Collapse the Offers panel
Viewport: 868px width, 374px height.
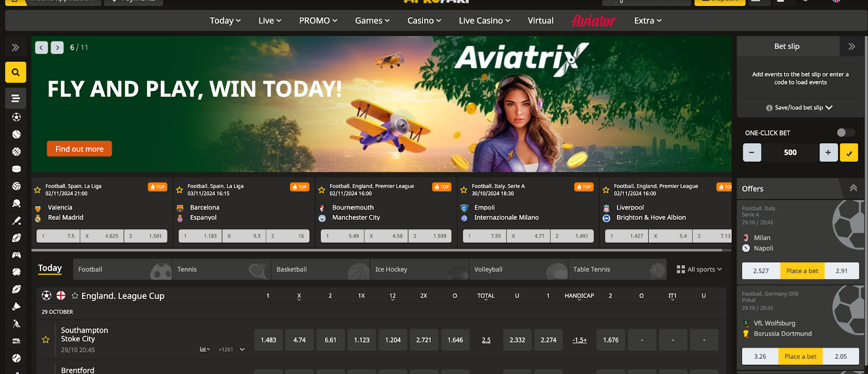853,188
